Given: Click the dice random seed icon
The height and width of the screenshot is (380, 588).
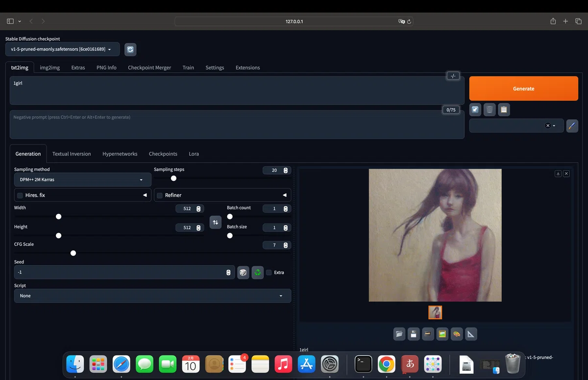Looking at the screenshot, I should pyautogui.click(x=243, y=272).
